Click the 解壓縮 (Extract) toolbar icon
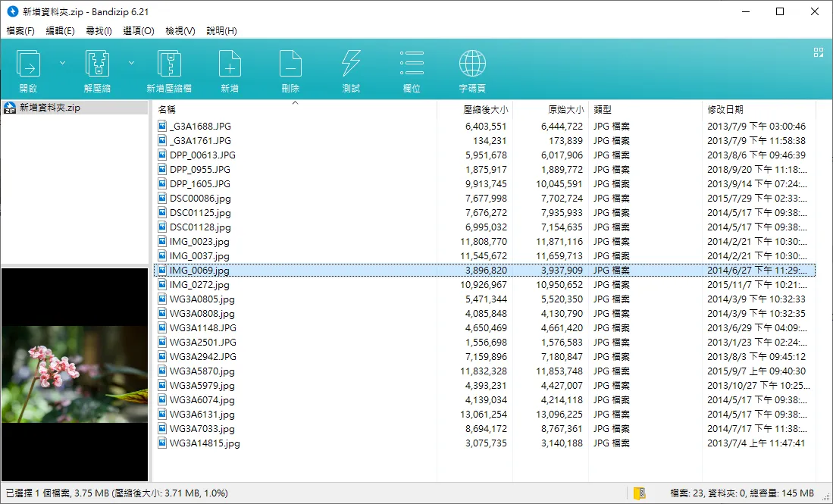 pyautogui.click(x=97, y=64)
